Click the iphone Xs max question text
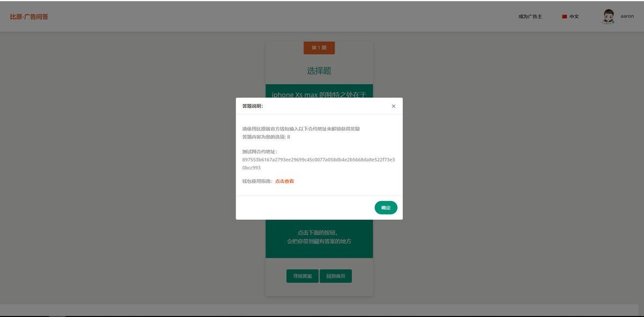 coord(319,94)
